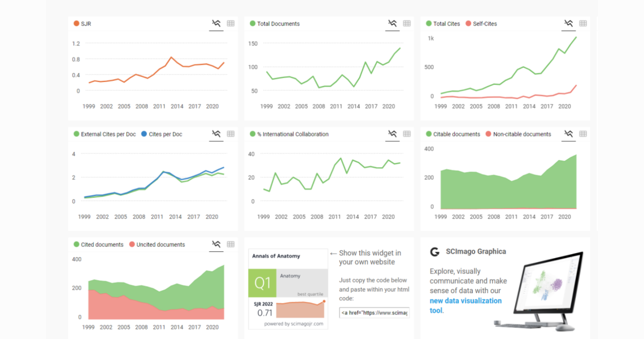Toggle the SJR series legend dot
The width and height of the screenshot is (644, 339).
coord(76,23)
